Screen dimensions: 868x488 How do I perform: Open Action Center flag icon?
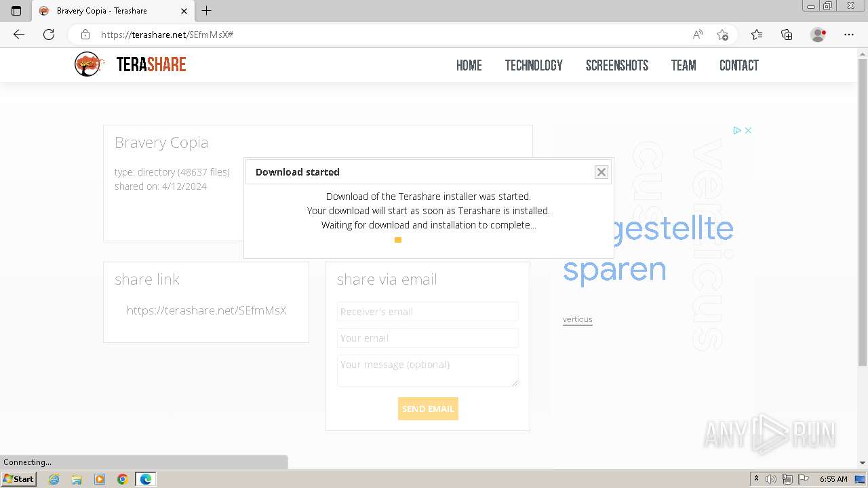click(x=804, y=479)
